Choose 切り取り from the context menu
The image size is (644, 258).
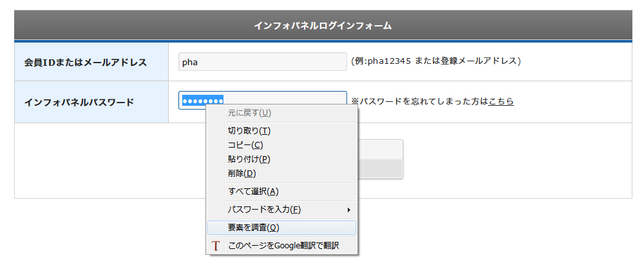(248, 131)
